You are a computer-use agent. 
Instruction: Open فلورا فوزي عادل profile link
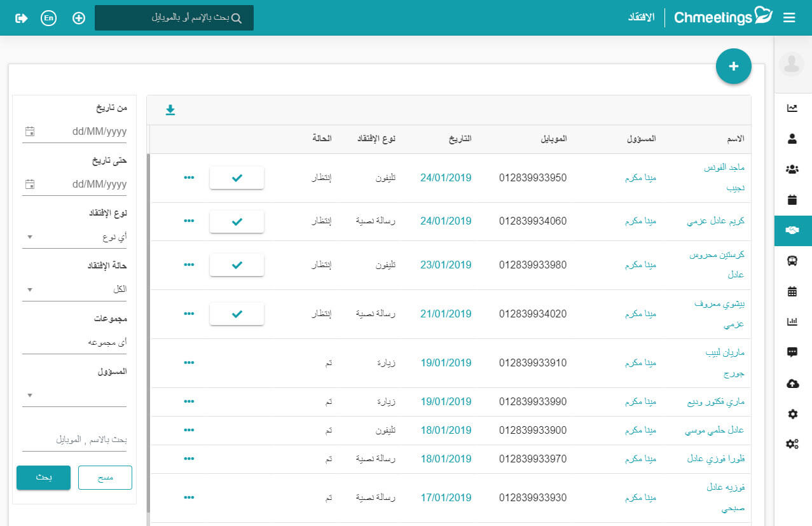tap(716, 459)
